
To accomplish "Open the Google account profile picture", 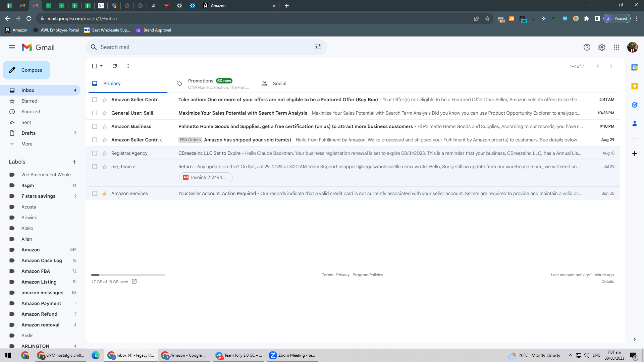I will pyautogui.click(x=633, y=47).
